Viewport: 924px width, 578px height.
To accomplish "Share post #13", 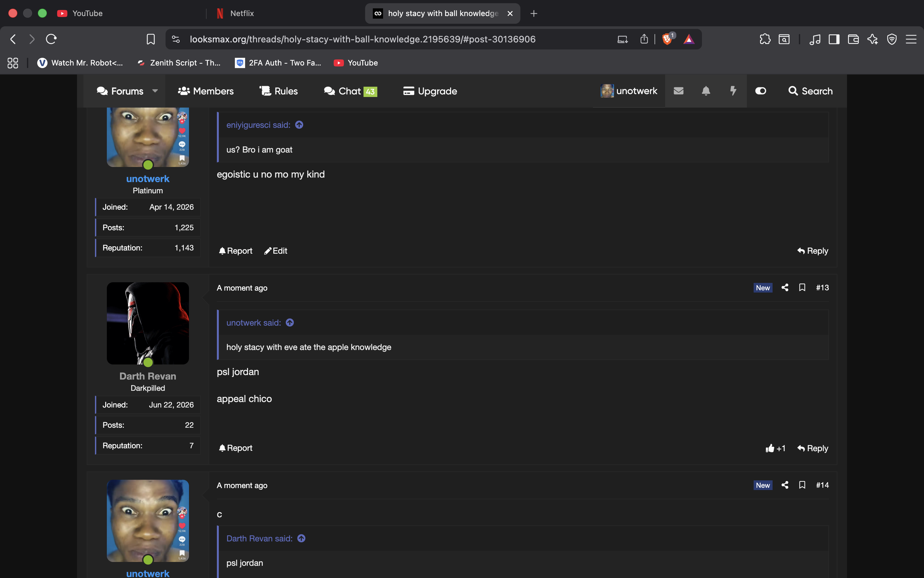I will click(x=785, y=287).
